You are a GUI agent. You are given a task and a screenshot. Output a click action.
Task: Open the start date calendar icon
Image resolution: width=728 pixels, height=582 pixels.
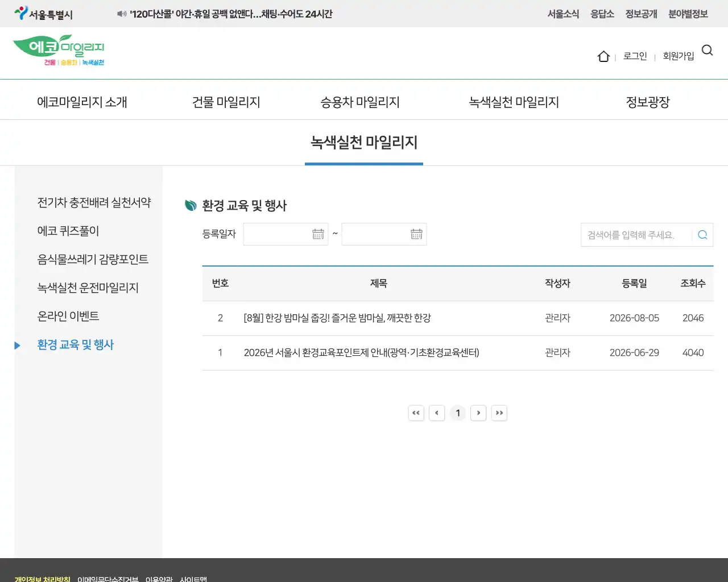tap(318, 234)
